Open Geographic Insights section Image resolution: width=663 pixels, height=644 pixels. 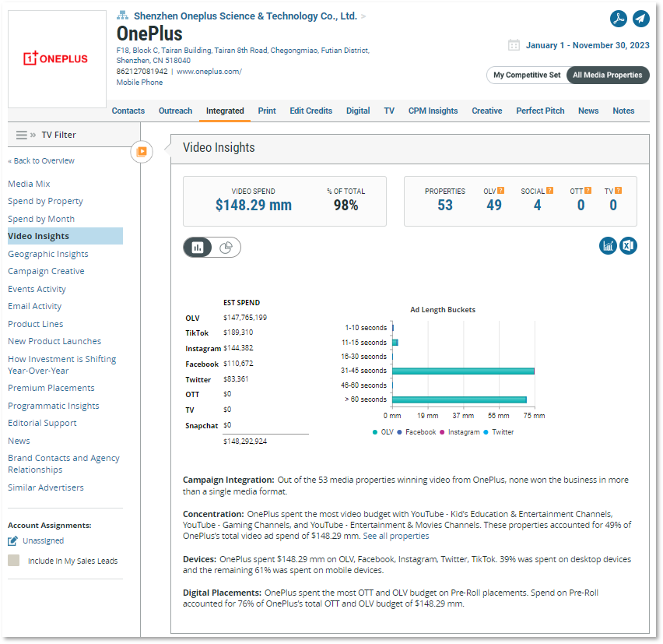pos(48,254)
